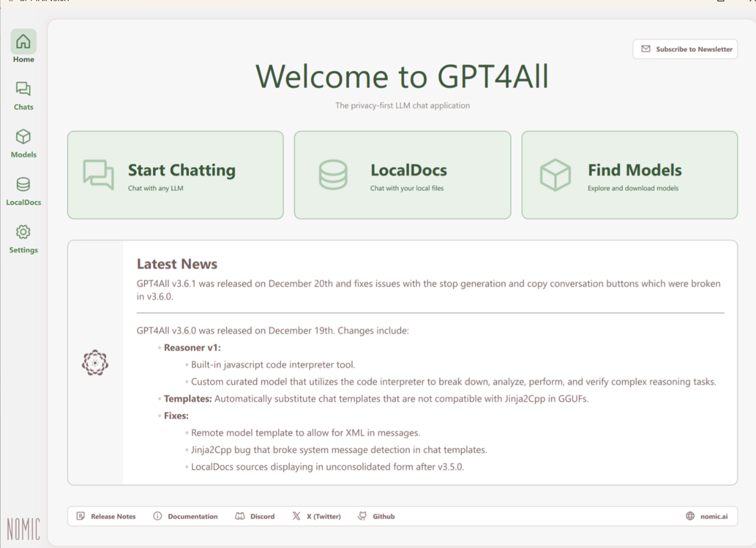The image size is (756, 548).
Task: Visit nomic.ai from the footer
Action: [713, 515]
